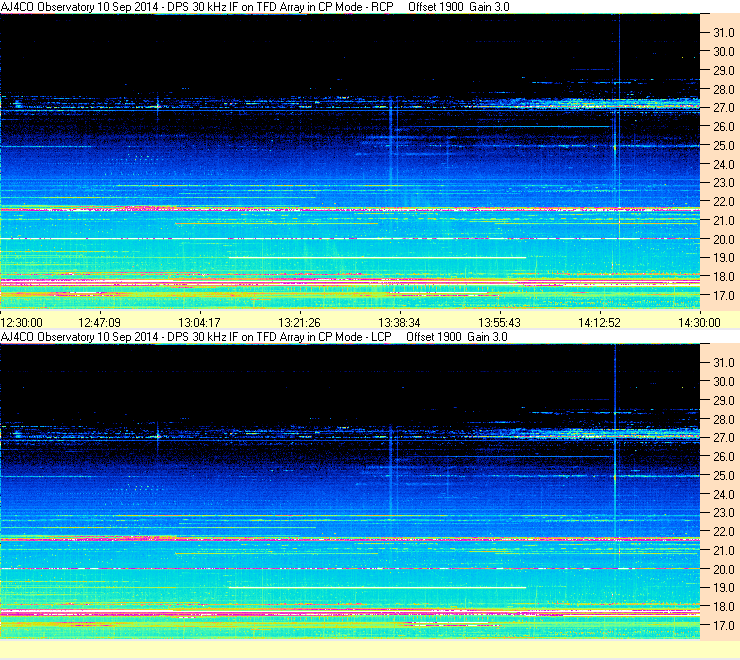Click the 25.0 frequency label on RCP plot
The height and width of the screenshot is (660, 740).
click(724, 145)
